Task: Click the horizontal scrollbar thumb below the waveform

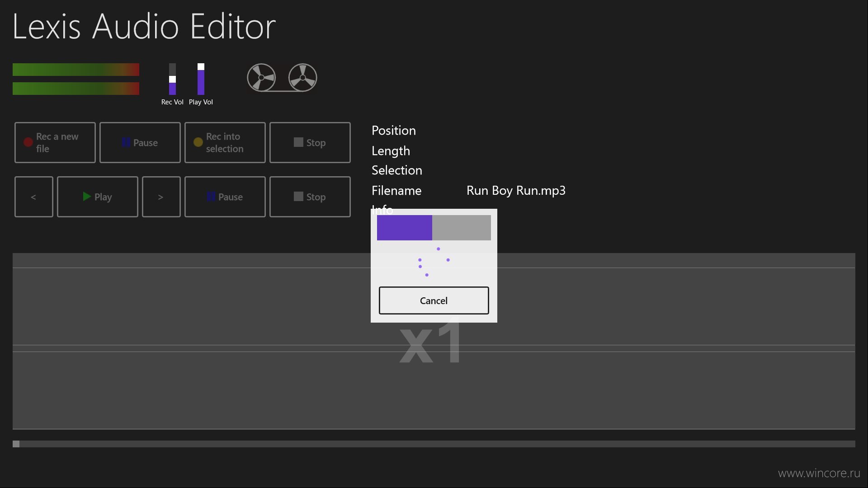Action: pos(16,444)
